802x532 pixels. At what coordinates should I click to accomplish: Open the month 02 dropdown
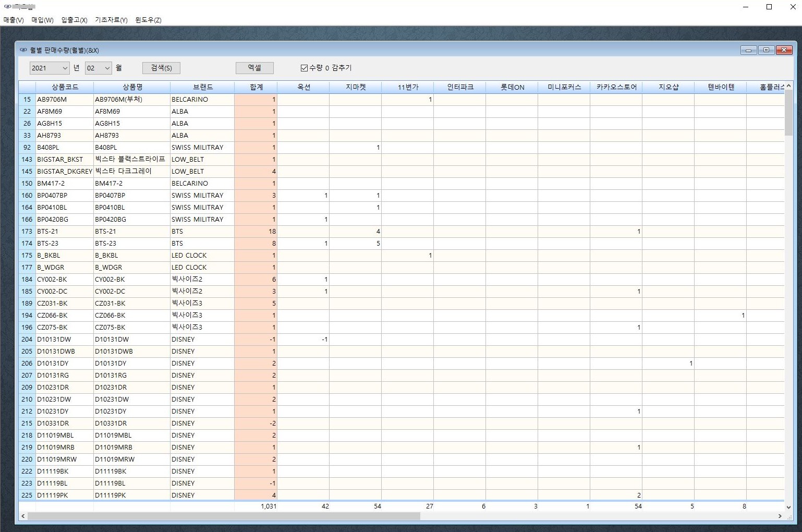(x=107, y=68)
